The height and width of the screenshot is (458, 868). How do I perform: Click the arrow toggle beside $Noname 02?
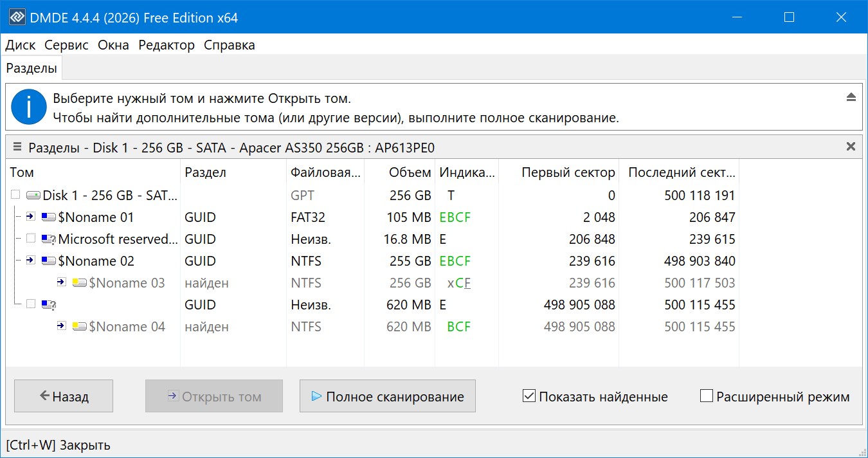30,261
